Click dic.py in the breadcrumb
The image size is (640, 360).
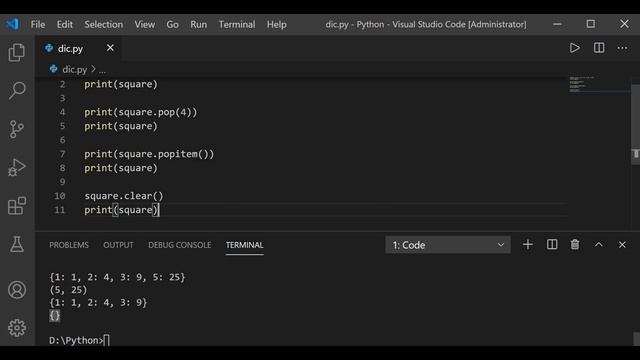(x=74, y=69)
